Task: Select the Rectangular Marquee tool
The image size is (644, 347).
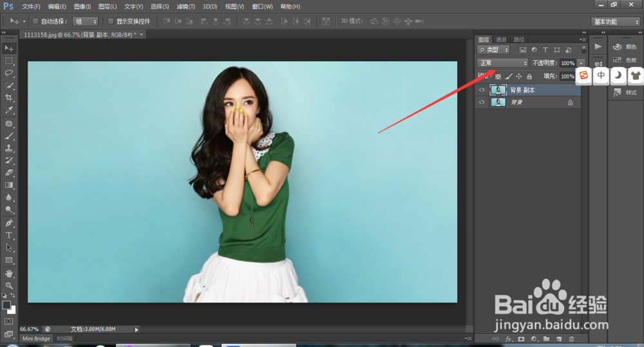Action: point(8,61)
